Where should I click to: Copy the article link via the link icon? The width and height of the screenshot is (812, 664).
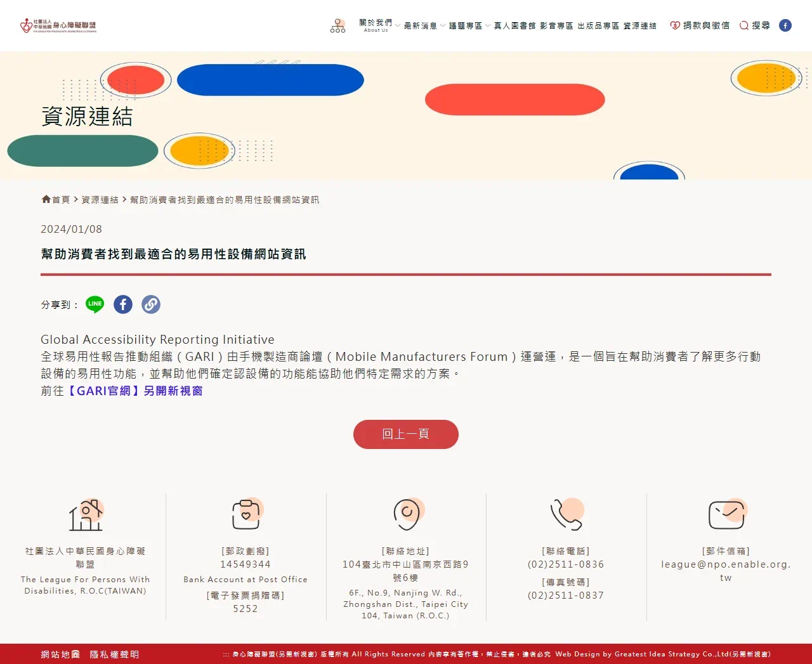tap(150, 304)
